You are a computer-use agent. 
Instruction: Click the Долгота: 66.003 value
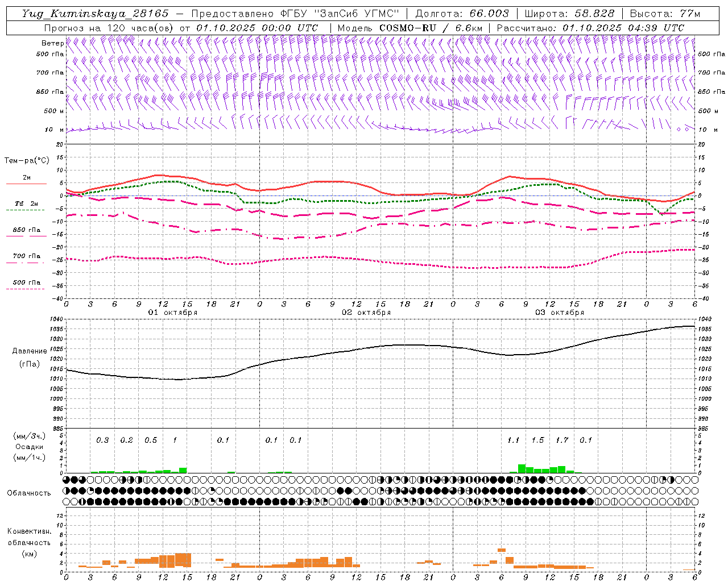pos(462,14)
